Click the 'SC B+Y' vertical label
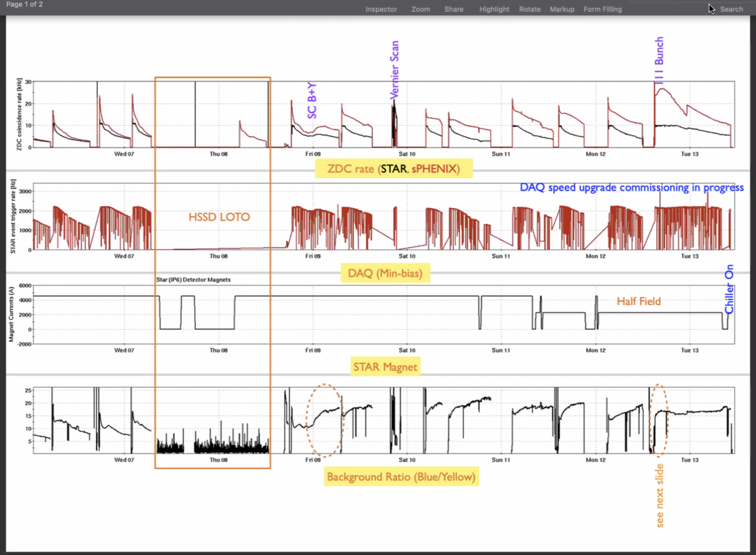The image size is (756, 555). point(312,101)
